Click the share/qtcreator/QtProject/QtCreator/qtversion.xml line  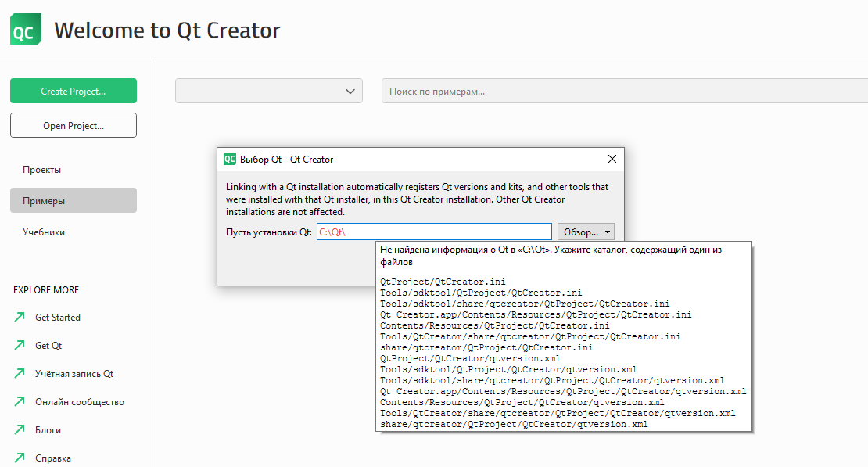click(x=514, y=424)
